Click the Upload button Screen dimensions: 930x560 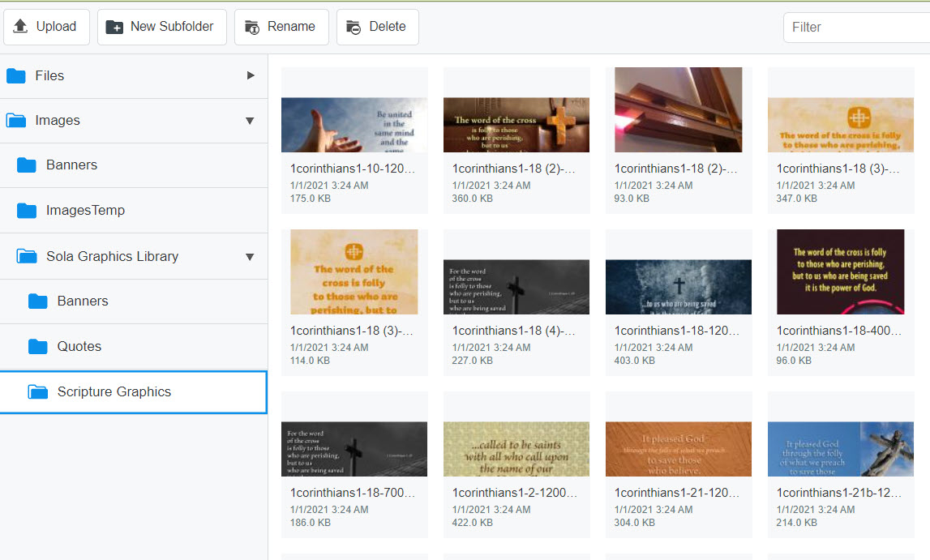point(46,27)
